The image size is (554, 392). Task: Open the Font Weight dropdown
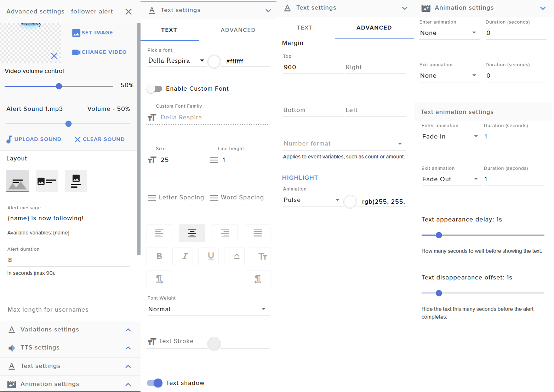point(208,309)
